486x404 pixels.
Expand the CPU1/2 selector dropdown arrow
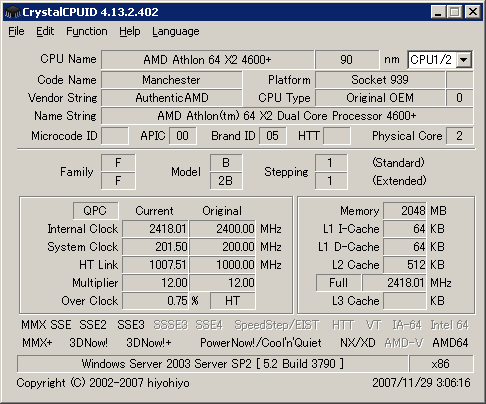click(464, 60)
